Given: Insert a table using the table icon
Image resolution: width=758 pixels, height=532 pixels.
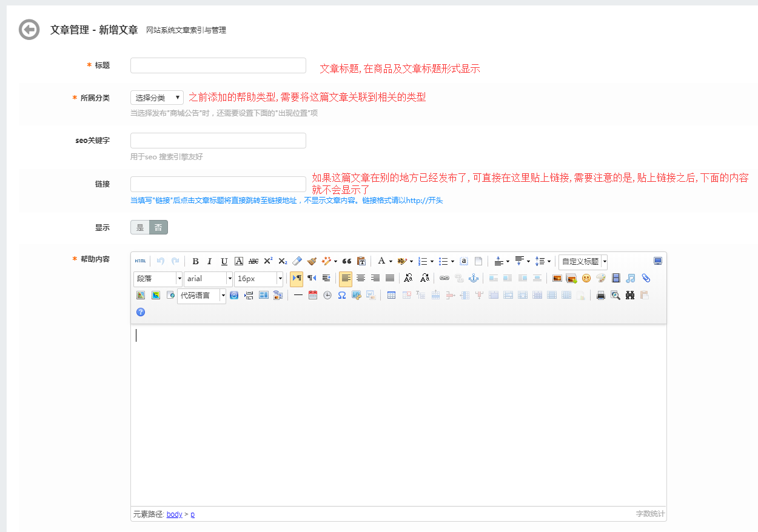Looking at the screenshot, I should click(x=391, y=295).
